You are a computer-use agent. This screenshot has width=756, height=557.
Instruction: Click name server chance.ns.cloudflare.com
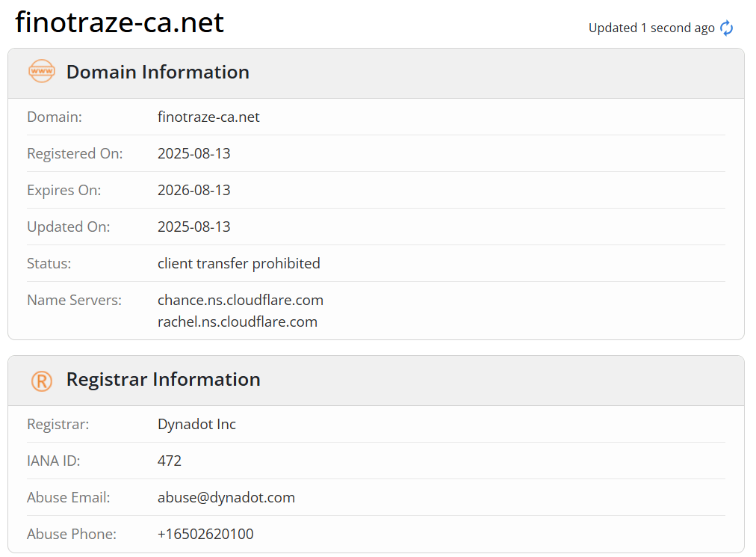[240, 301]
